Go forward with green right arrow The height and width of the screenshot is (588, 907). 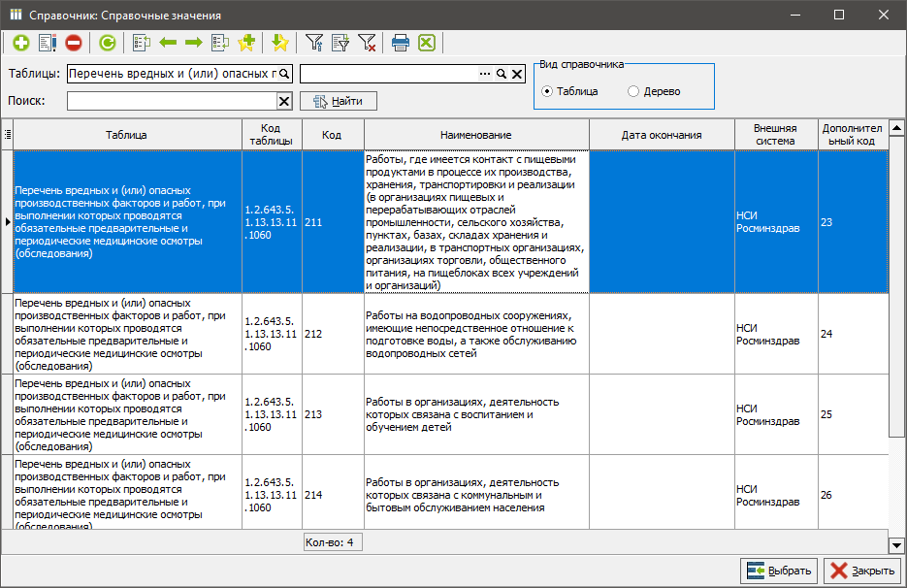[194, 43]
